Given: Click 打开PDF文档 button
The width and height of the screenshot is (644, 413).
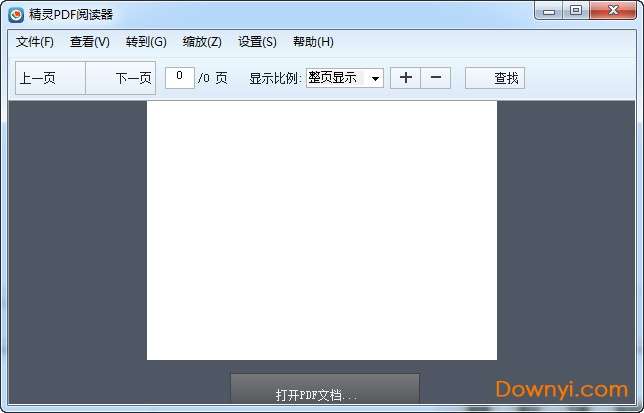Looking at the screenshot, I should coord(325,388).
